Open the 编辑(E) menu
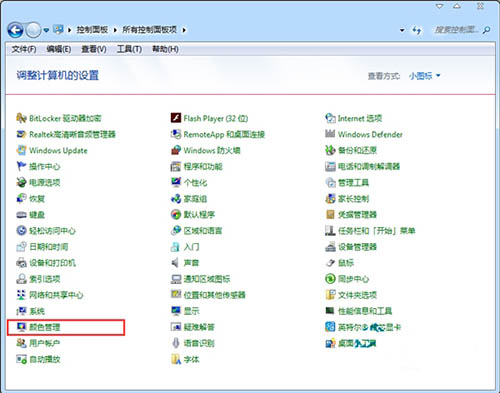Viewport: 500px width, 393px height. pos(59,49)
